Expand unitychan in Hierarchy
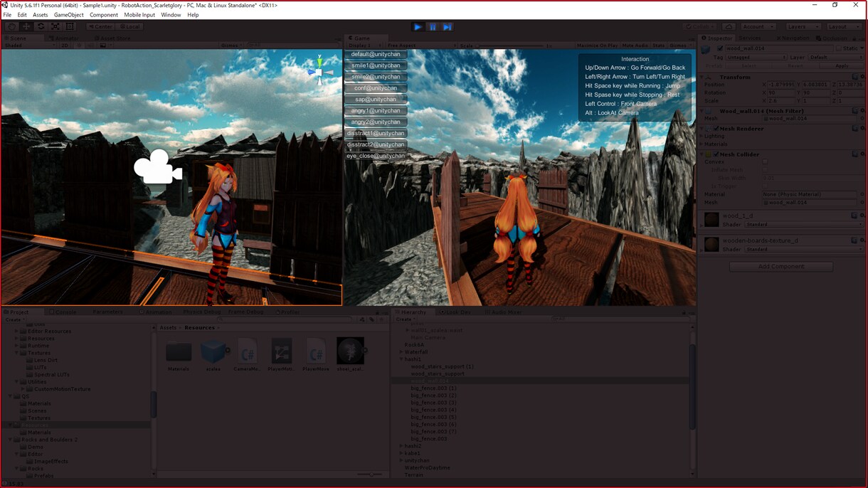The image size is (868, 488). [x=401, y=460]
